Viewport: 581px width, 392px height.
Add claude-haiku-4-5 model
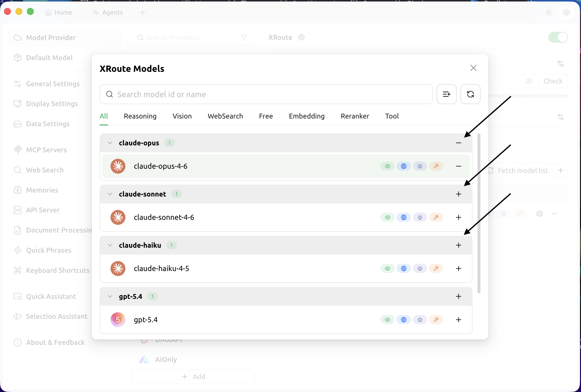(458, 269)
